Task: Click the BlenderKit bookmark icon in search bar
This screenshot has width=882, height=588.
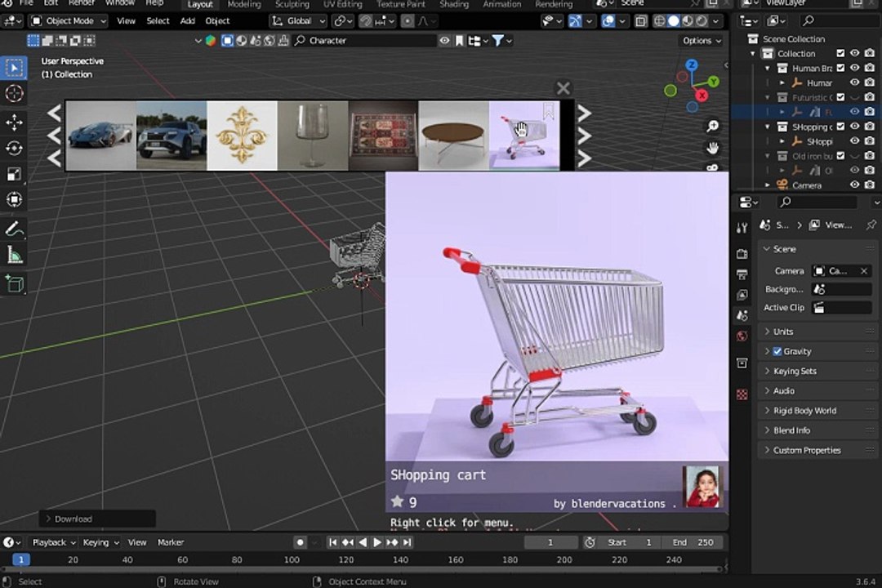Action: (x=460, y=41)
